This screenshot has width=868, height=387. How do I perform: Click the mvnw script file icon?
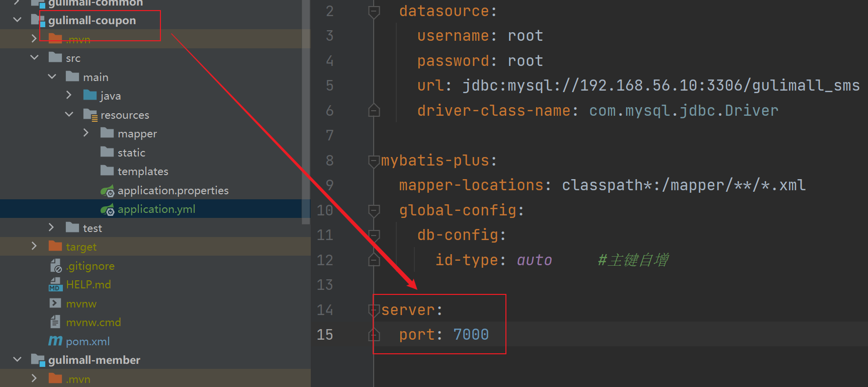click(x=55, y=303)
